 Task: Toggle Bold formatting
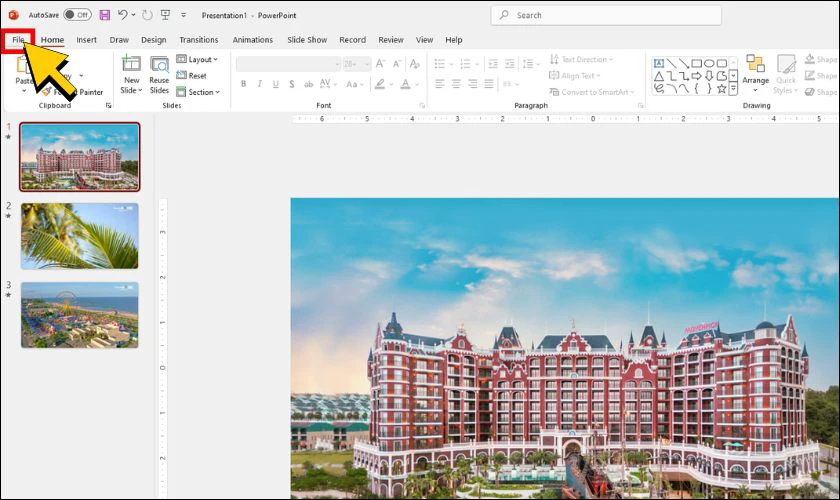coord(244,84)
